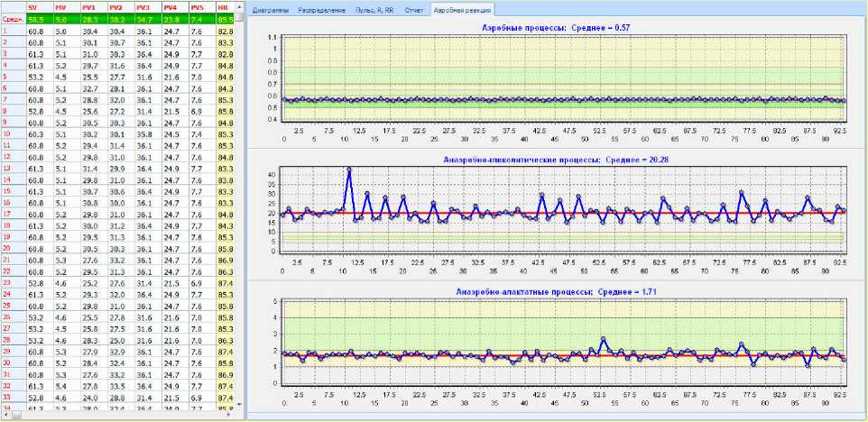The height and width of the screenshot is (422, 868).
Task: Open the Диаграммы tab
Action: coord(270,9)
